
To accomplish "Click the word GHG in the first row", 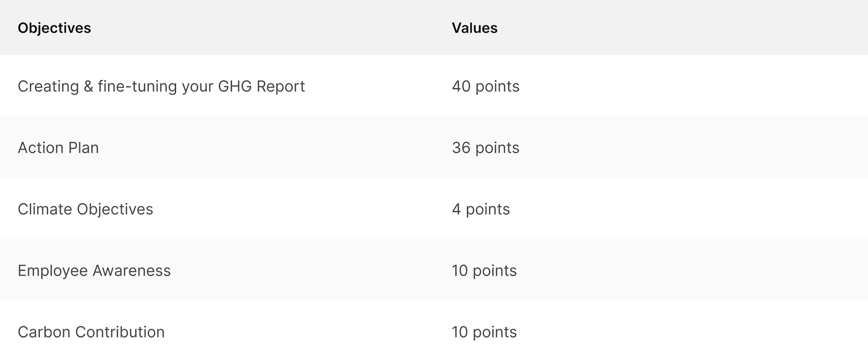I will (235, 86).
